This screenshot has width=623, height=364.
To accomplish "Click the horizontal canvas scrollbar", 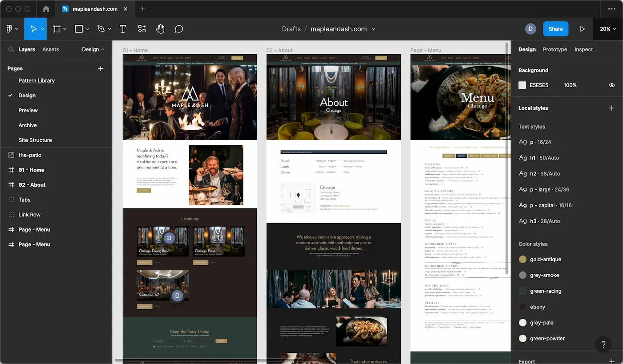I will [209, 360].
